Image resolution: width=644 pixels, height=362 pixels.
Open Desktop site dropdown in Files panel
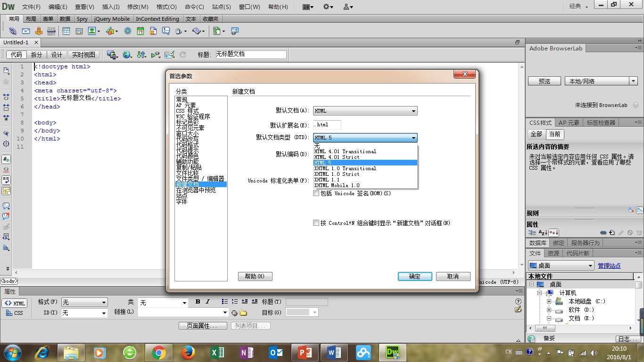[x=561, y=265]
